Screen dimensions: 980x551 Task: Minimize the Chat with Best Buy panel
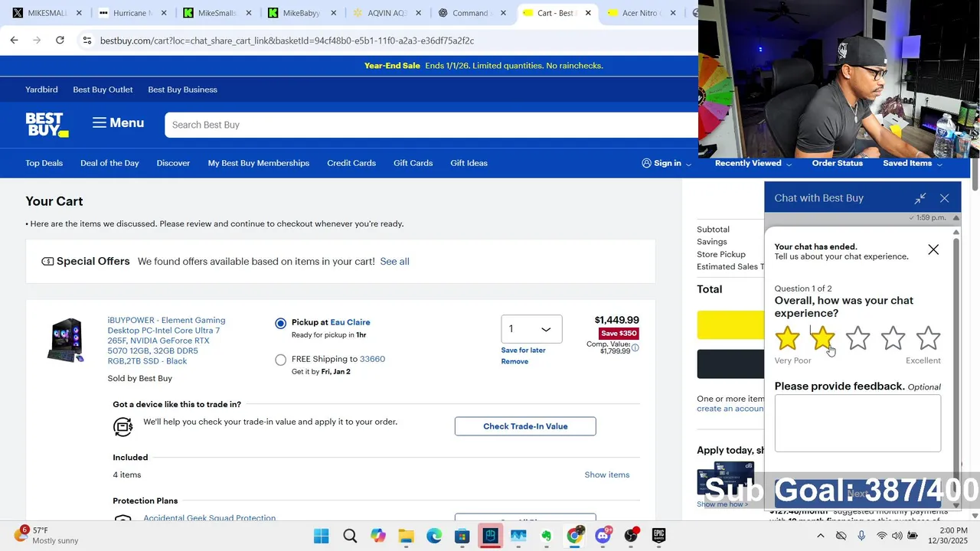(x=920, y=198)
